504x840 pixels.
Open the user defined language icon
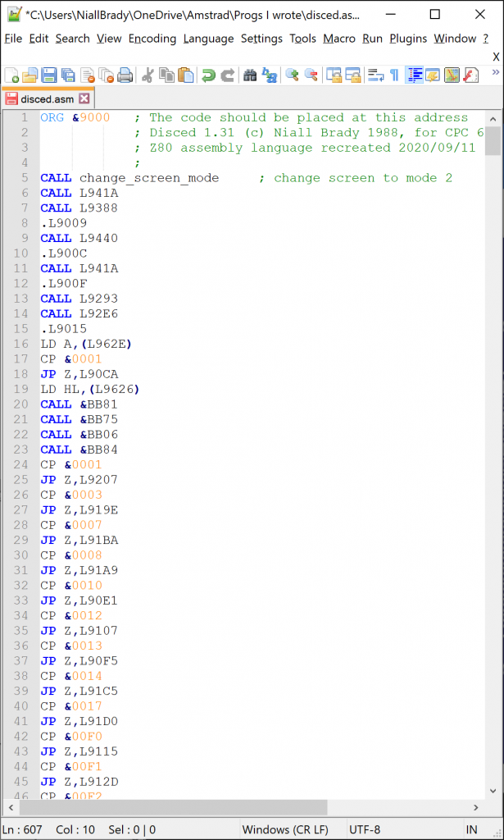point(433,75)
